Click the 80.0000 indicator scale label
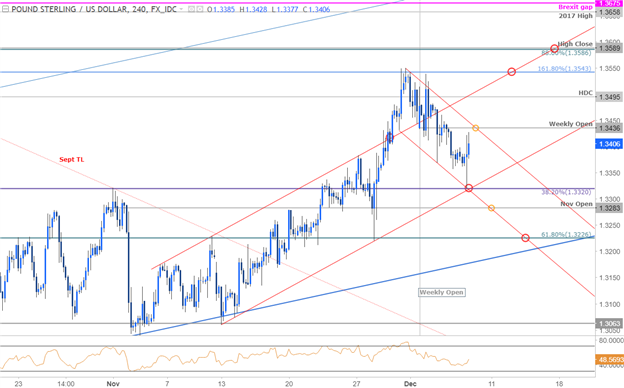The image size is (624, 388). (x=611, y=341)
